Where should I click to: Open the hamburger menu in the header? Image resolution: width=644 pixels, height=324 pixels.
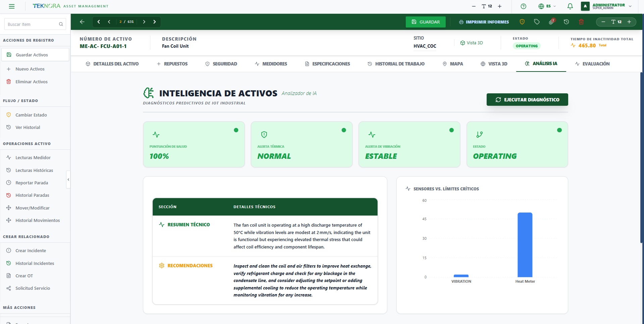12,6
